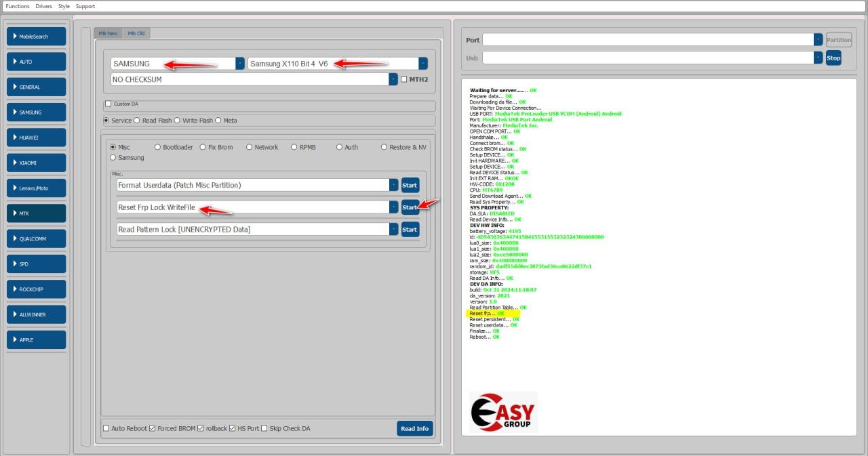The height and width of the screenshot is (456, 868).
Task: Expand the SAMSUNG brand dropdown
Action: click(240, 64)
